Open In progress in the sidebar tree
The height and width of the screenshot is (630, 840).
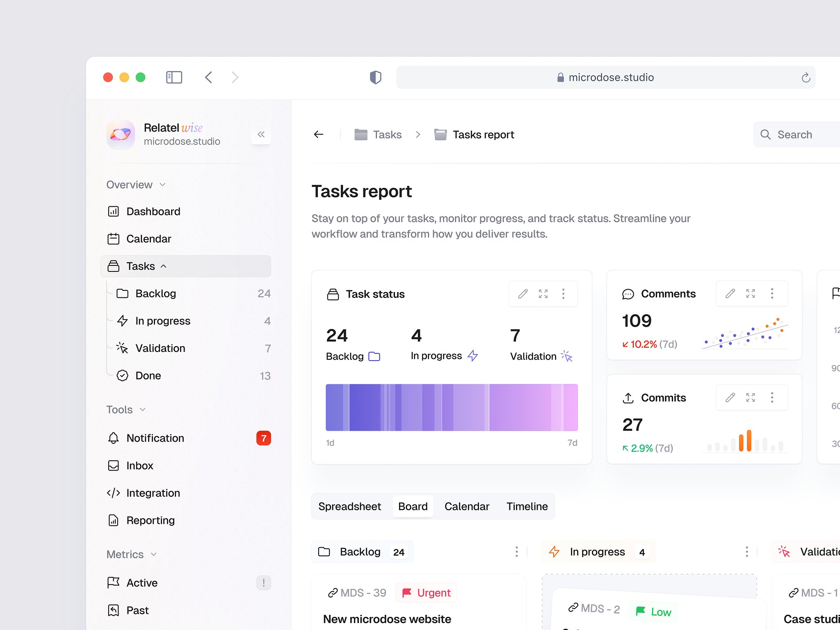click(x=193, y=321)
